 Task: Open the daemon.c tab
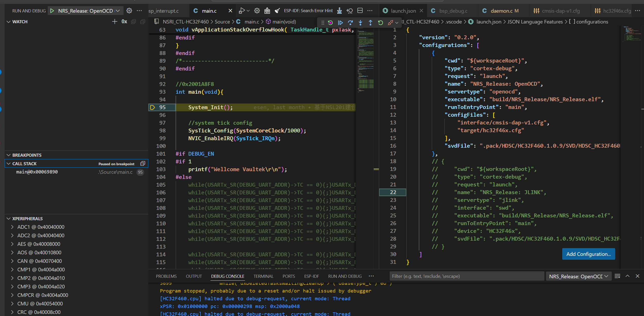[501, 11]
